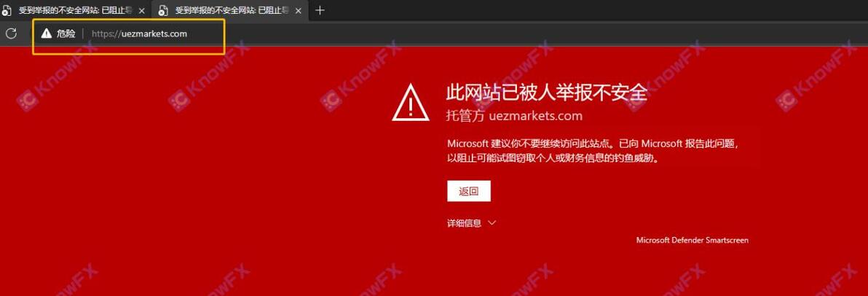Close the second browser tab
The height and width of the screenshot is (296, 868).
[297, 10]
